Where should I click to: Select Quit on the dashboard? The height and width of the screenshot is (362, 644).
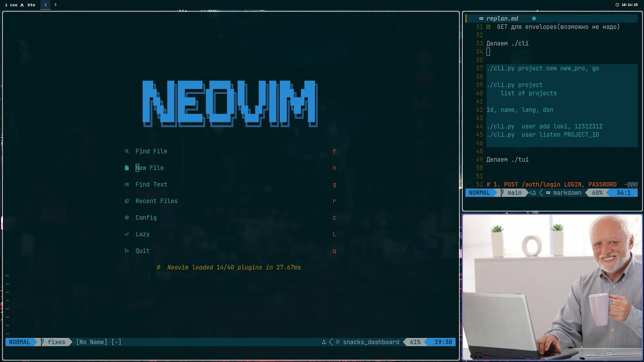tap(142, 251)
